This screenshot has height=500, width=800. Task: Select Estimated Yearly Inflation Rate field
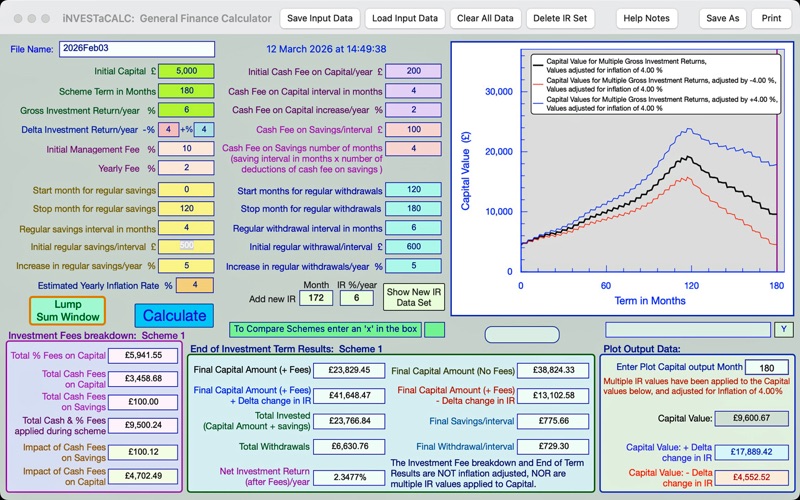pyautogui.click(x=194, y=285)
